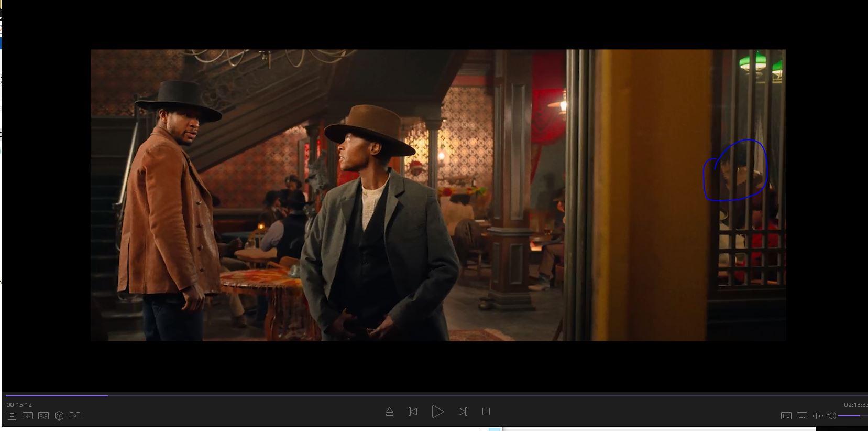
Task: Click the screen capture frame icon
Action: [75, 416]
